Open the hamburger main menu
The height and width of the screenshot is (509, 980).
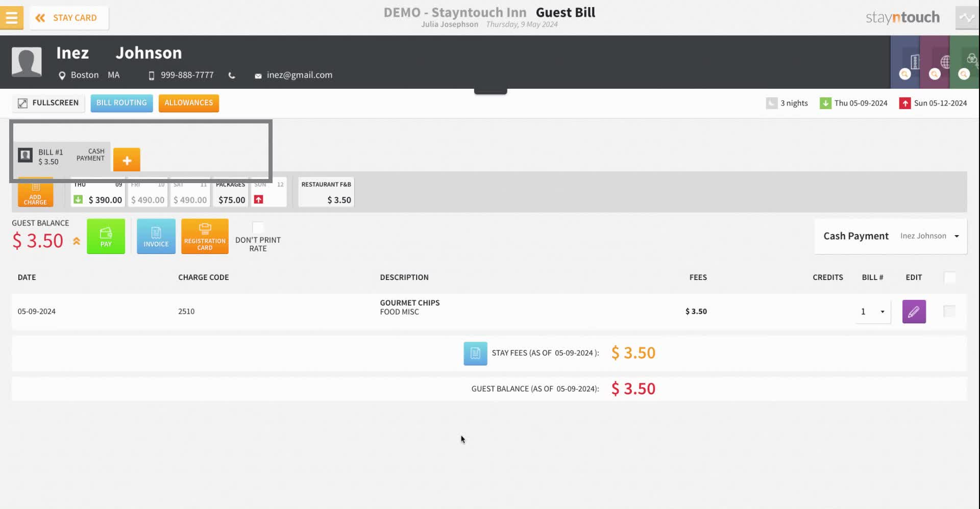click(x=11, y=18)
